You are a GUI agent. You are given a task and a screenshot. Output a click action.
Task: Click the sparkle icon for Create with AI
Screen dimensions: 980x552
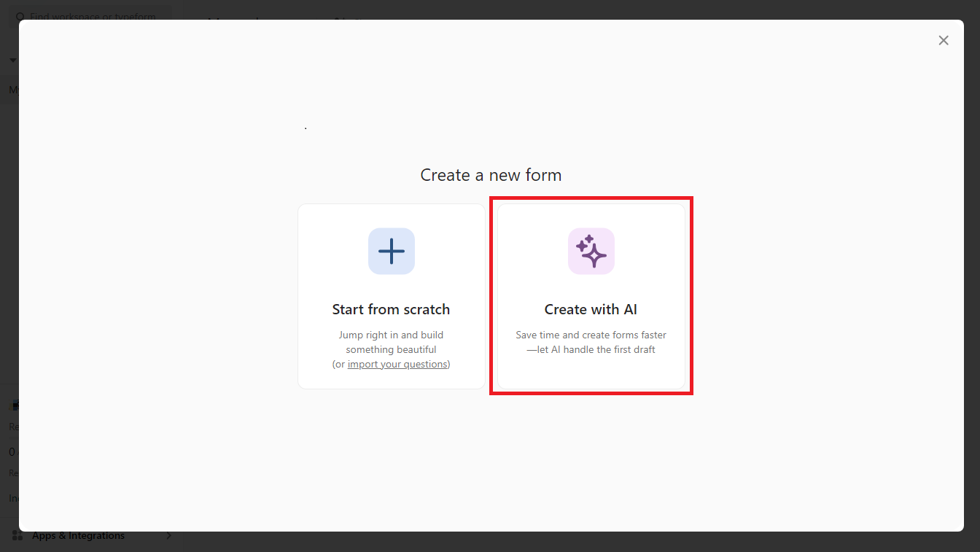pyautogui.click(x=591, y=251)
